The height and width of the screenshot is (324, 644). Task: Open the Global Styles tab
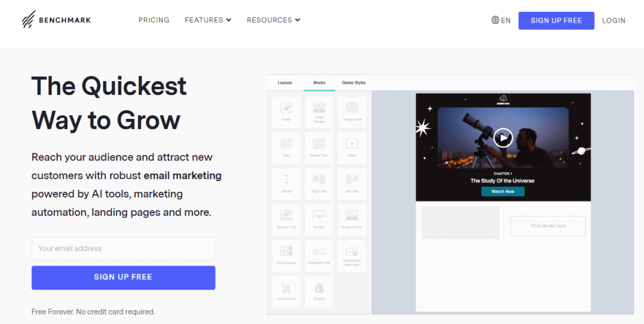[353, 83]
